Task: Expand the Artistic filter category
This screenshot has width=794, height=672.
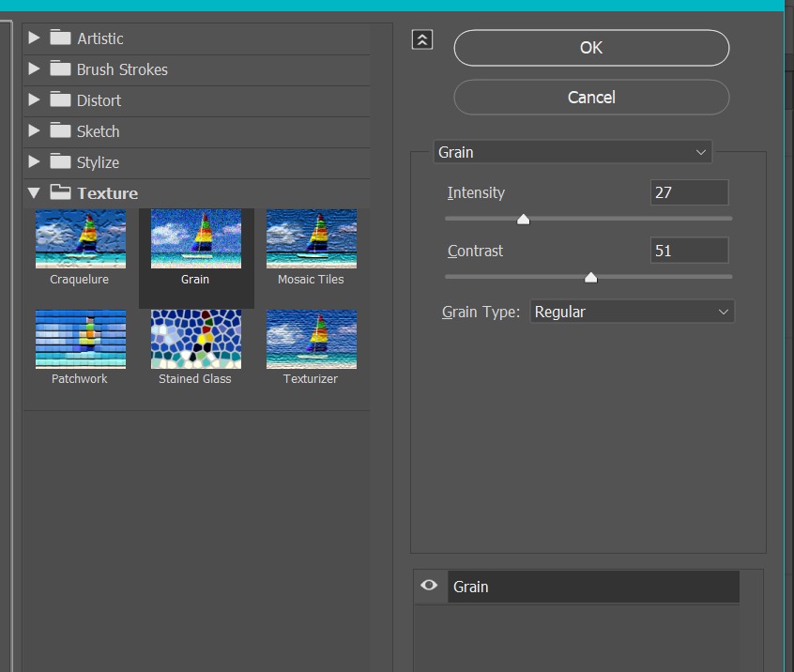Action: click(x=34, y=38)
